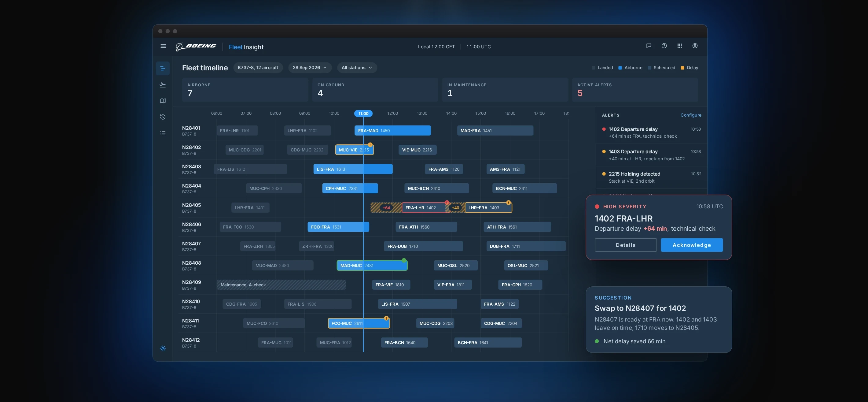868x402 pixels.
Task: Toggle the Delay legend item
Action: pos(690,68)
